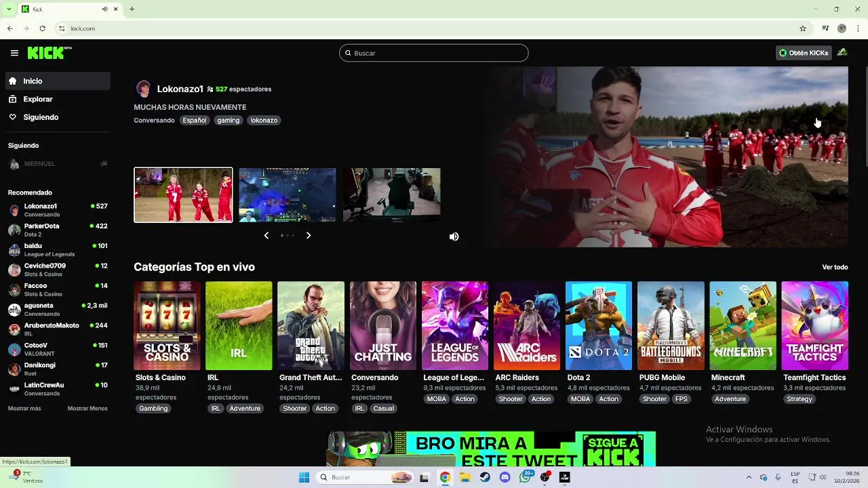Open Siguiendo in sidebar menu

point(58,117)
